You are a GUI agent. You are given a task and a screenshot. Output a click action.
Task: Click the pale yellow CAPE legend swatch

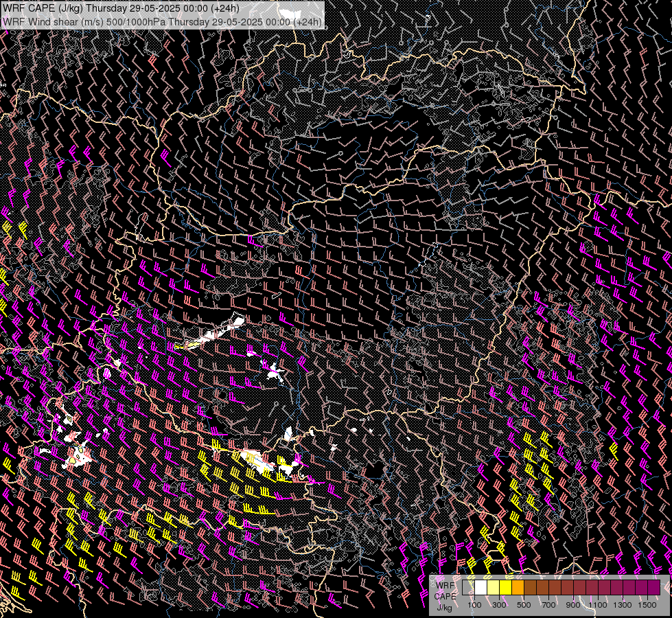[x=494, y=587]
